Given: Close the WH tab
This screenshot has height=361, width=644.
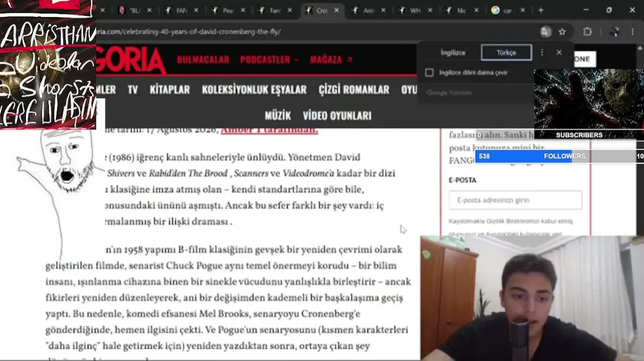Looking at the screenshot, I should coord(429,10).
